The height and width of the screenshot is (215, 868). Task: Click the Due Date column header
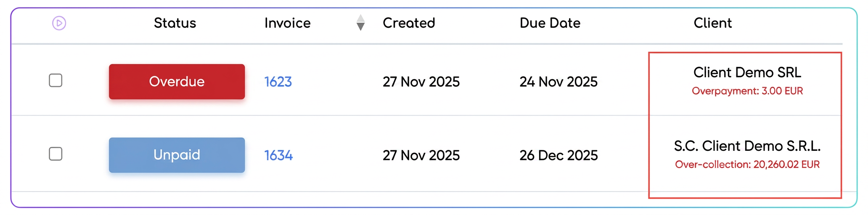[x=550, y=23]
